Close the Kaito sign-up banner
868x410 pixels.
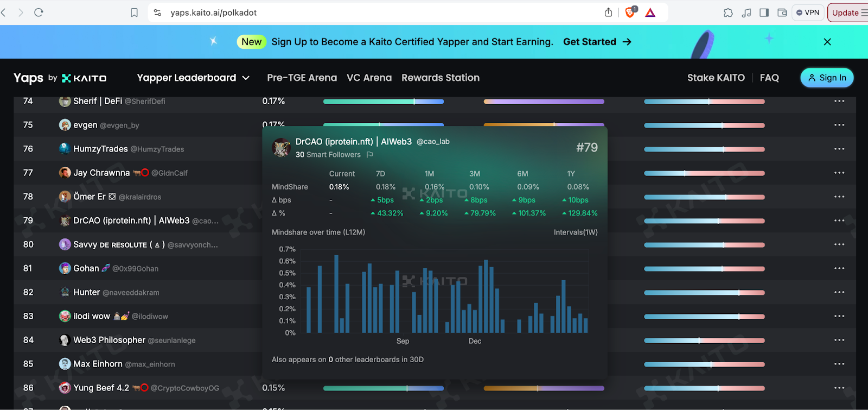click(x=827, y=42)
